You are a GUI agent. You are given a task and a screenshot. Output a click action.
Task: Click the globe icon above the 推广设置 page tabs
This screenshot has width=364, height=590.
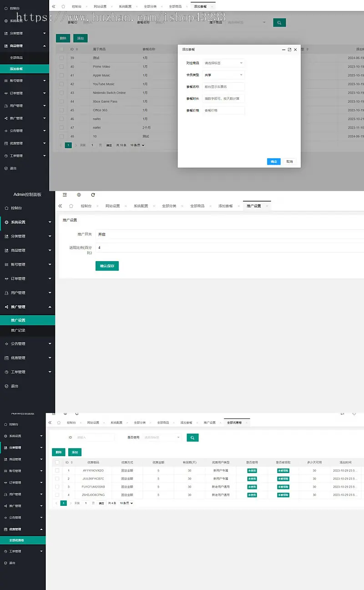[79, 195]
